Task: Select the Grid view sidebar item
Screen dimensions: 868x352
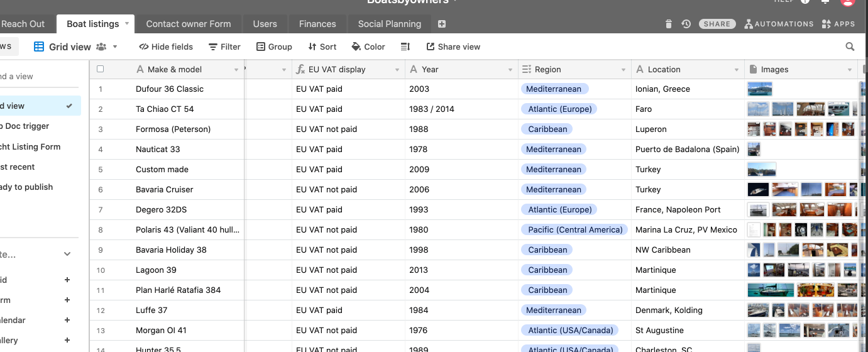Action: pyautogui.click(x=40, y=106)
